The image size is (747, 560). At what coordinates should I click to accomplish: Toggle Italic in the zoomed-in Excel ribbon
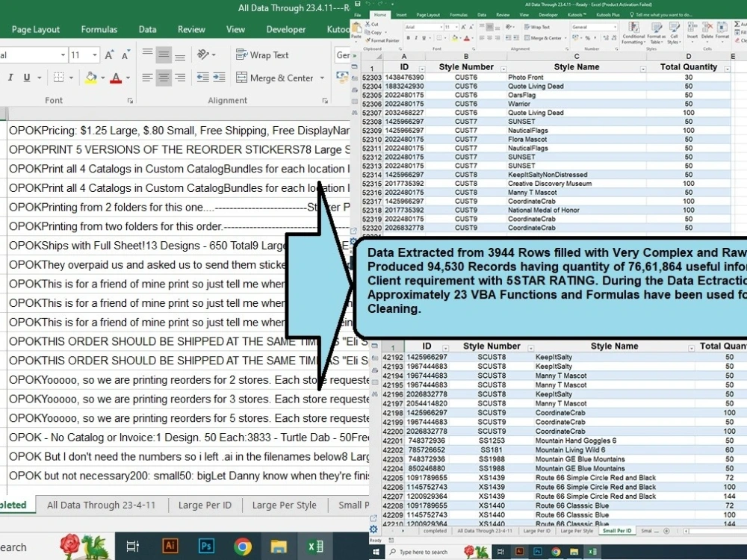point(10,78)
